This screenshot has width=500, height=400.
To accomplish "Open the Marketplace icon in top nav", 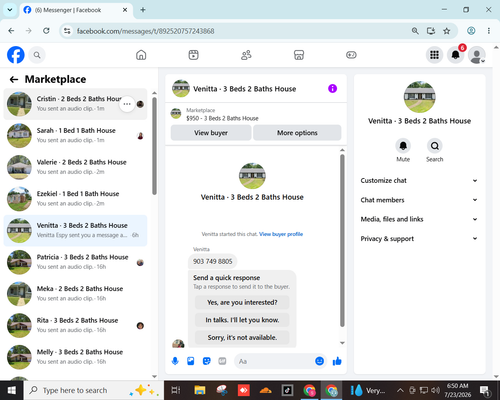I will pyautogui.click(x=299, y=55).
